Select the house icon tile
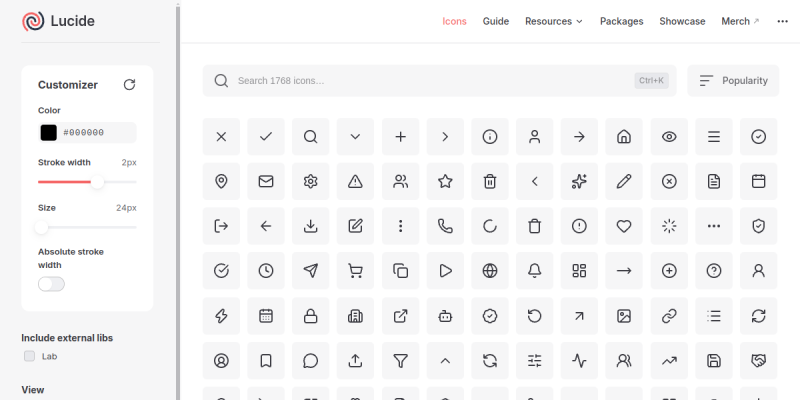Image resolution: width=800 pixels, height=400 pixels. (x=624, y=136)
